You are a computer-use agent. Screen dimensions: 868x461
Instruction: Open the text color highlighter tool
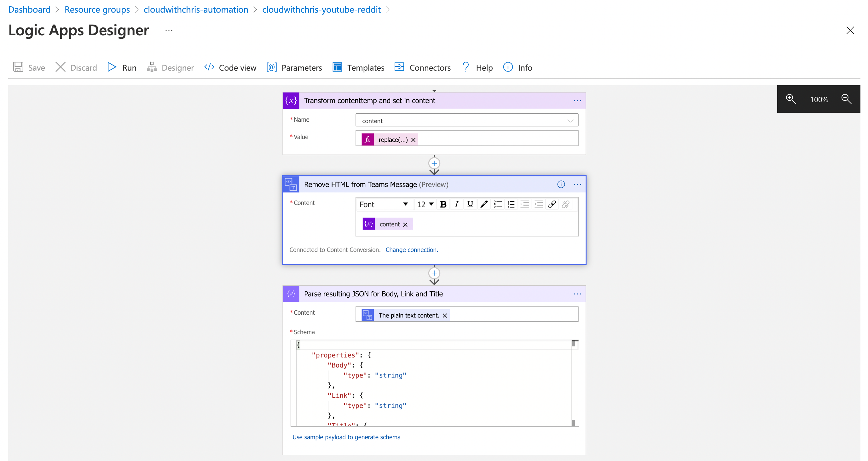click(x=484, y=204)
